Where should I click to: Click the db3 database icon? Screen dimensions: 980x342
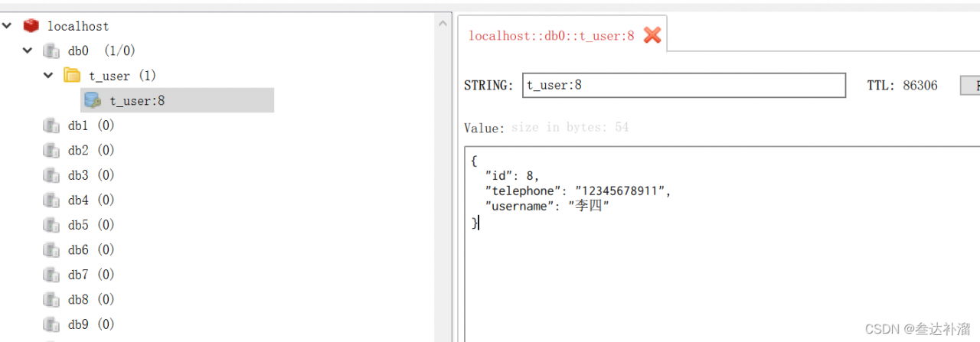coord(51,174)
